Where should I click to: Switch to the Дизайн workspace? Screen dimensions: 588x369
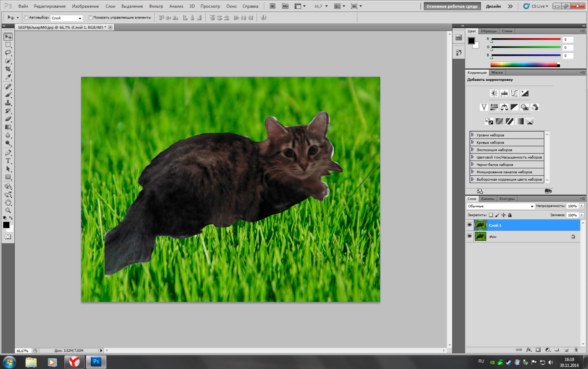click(x=493, y=6)
